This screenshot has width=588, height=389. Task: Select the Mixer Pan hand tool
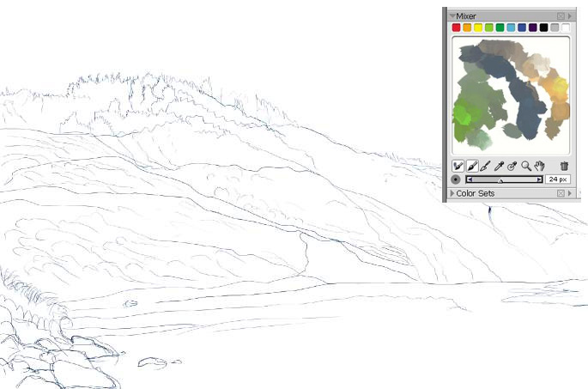coord(539,166)
